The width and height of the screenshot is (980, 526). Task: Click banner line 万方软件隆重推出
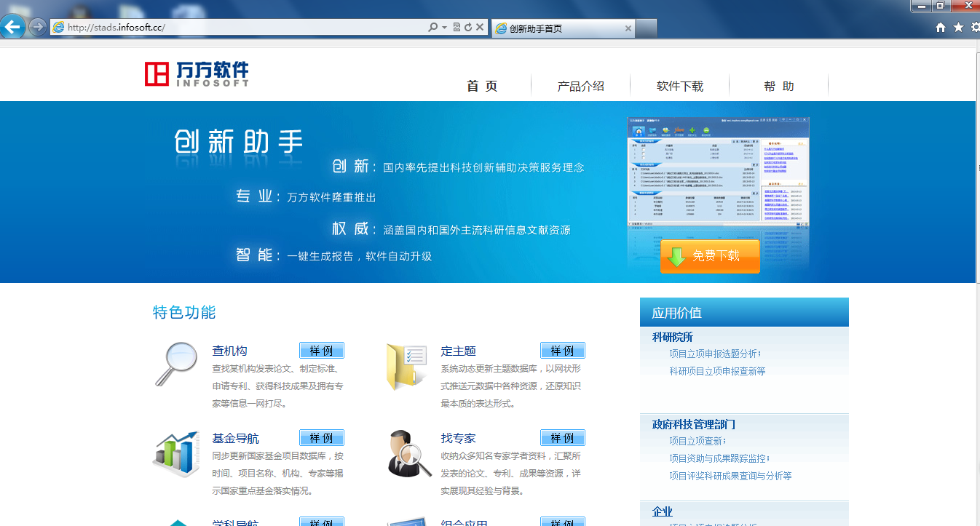click(x=331, y=197)
